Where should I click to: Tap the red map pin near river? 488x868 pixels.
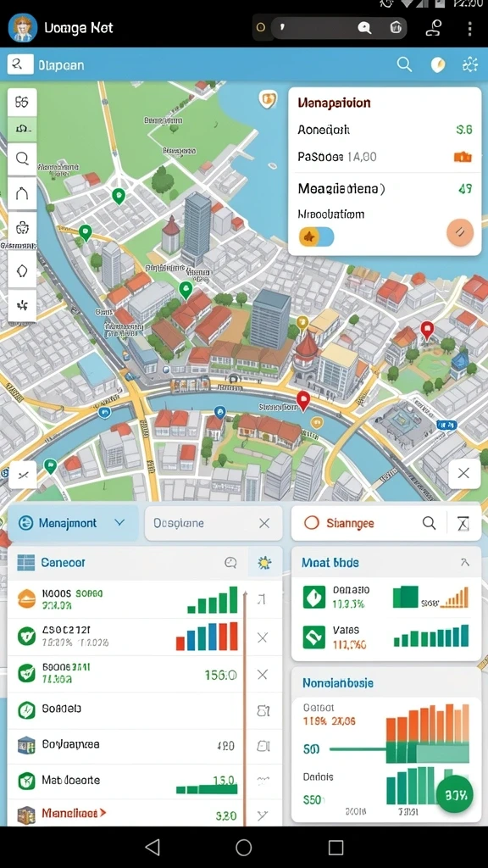coord(302,400)
